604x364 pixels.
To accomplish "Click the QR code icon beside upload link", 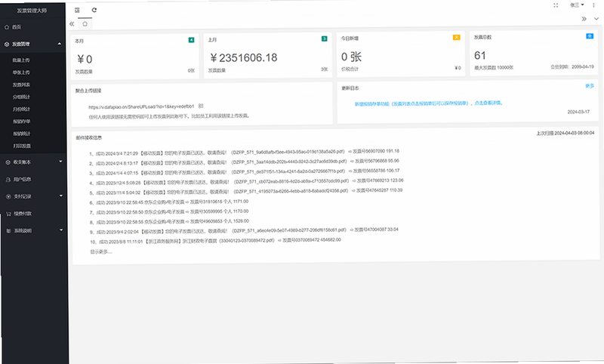I will coord(201,106).
